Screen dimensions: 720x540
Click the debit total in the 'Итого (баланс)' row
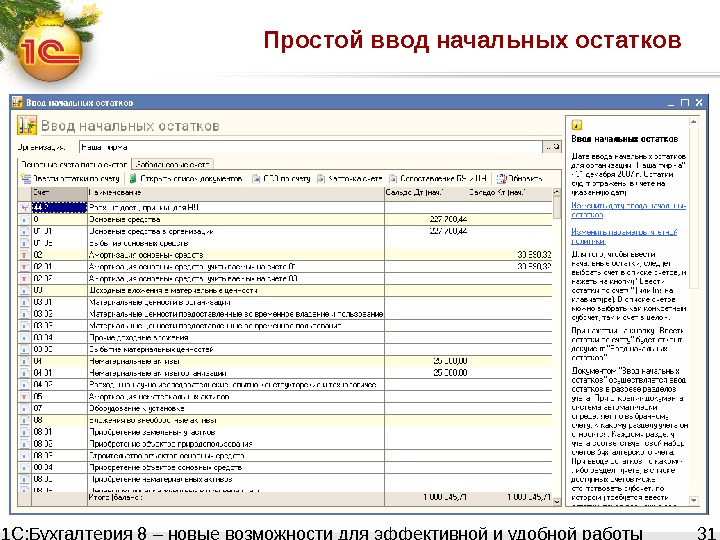tap(444, 497)
